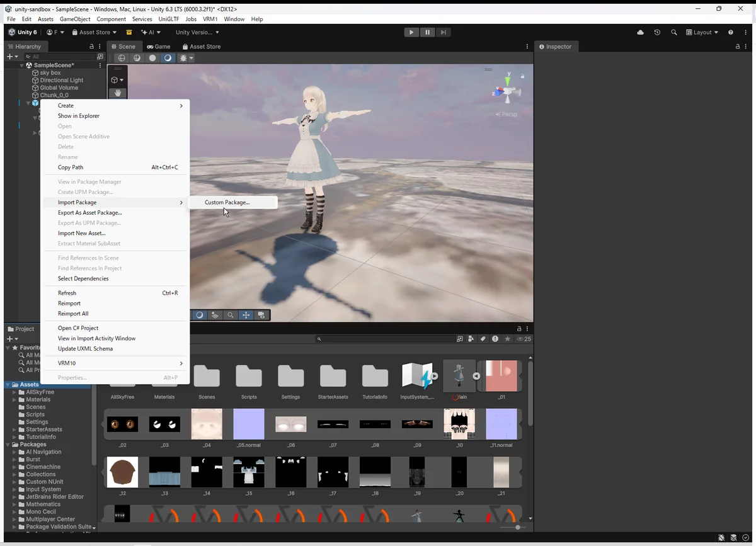This screenshot has height=546, width=756.
Task: Open Unity Cloud via the cloud icon
Action: point(641,32)
